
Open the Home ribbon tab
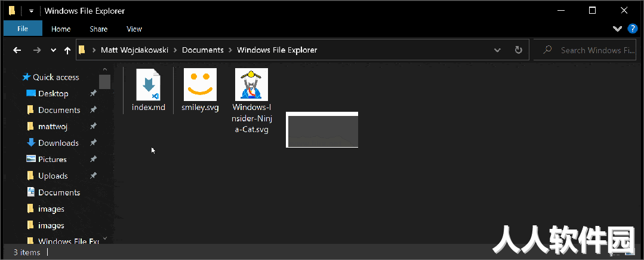(61, 29)
